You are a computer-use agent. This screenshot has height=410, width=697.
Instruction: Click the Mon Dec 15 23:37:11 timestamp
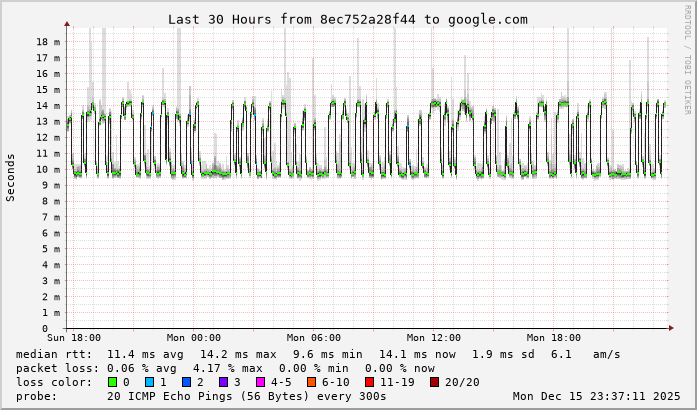(x=595, y=396)
